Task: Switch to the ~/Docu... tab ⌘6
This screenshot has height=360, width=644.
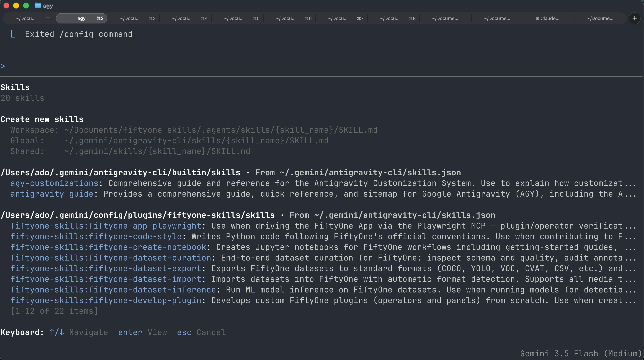Action: pos(290,18)
